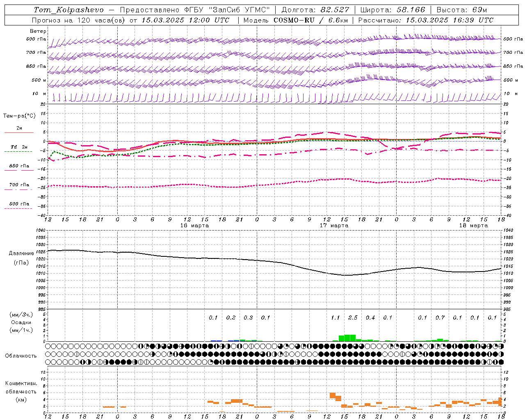Click the 0.7 precipitation amount
The image size is (525, 420).
point(440,317)
